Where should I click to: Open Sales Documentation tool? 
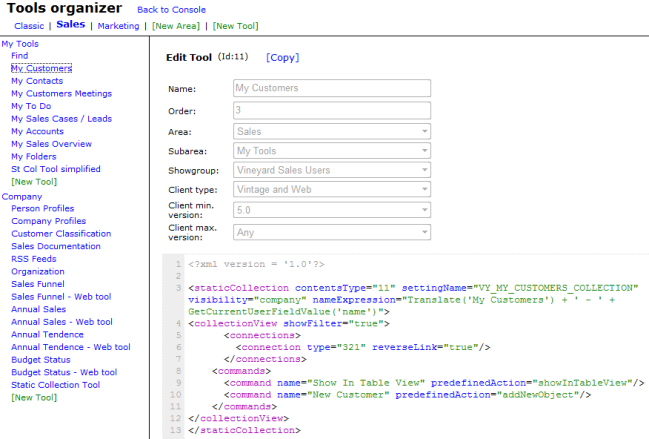tap(56, 246)
